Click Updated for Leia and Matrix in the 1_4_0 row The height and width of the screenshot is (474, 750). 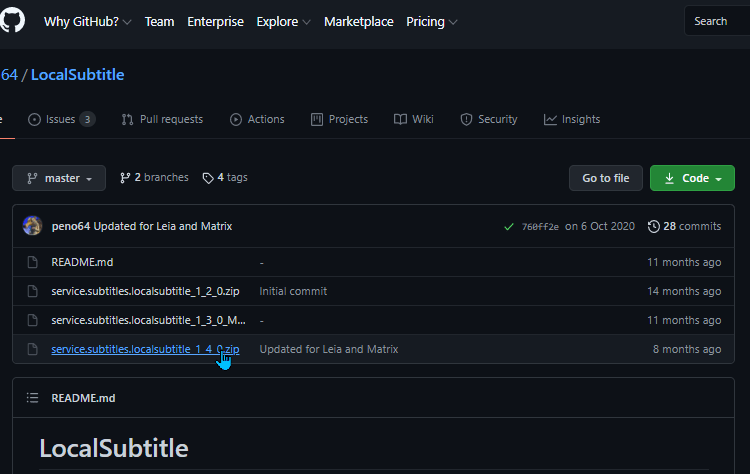click(329, 349)
